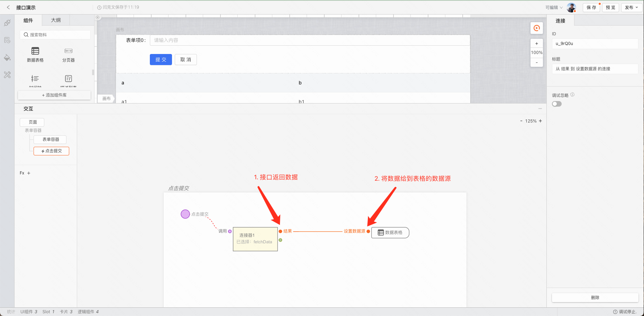Click the 连接器1 fetchData node

click(x=255, y=239)
